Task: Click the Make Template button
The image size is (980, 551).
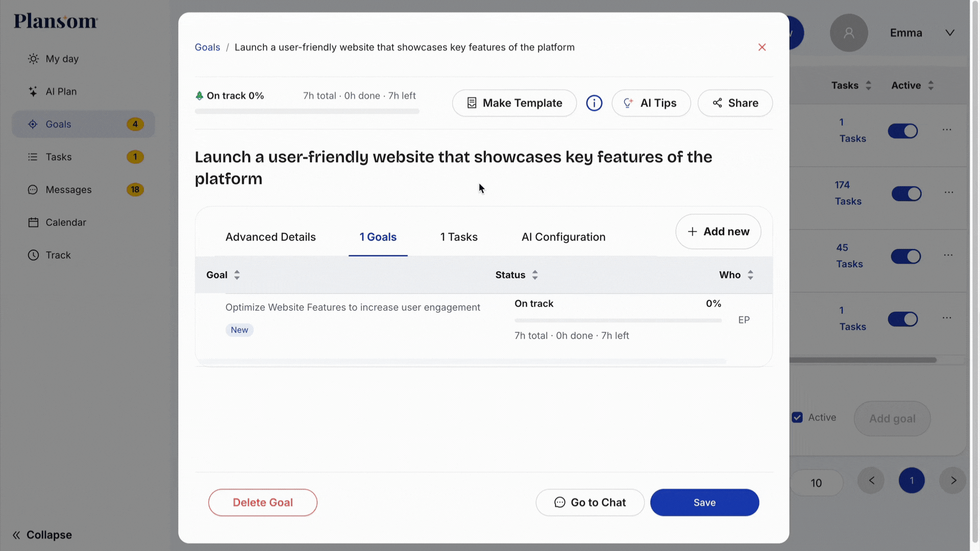Action: coord(514,103)
